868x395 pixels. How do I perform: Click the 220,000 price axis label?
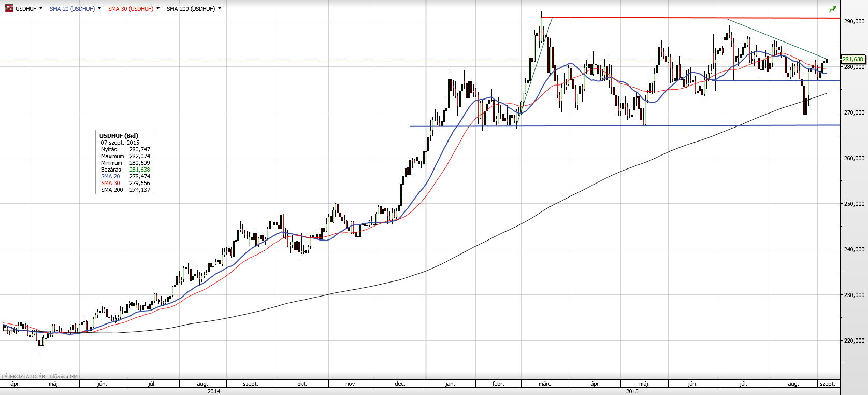click(855, 341)
